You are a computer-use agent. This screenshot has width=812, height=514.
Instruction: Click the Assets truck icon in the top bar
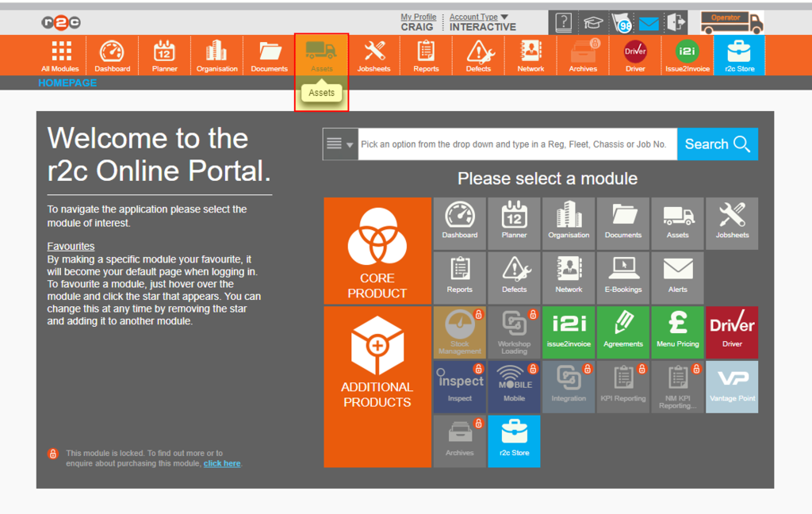(321, 51)
